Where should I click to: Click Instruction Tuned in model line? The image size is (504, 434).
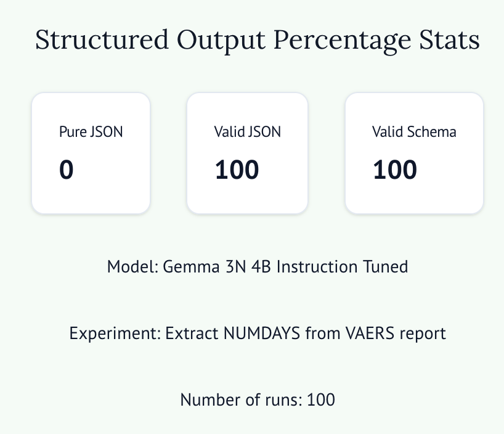pos(343,267)
